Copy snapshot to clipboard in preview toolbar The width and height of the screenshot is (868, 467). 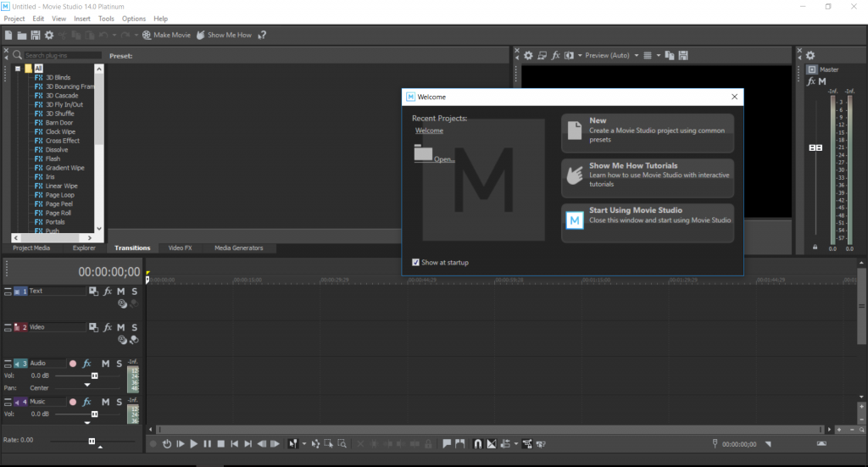pos(670,55)
